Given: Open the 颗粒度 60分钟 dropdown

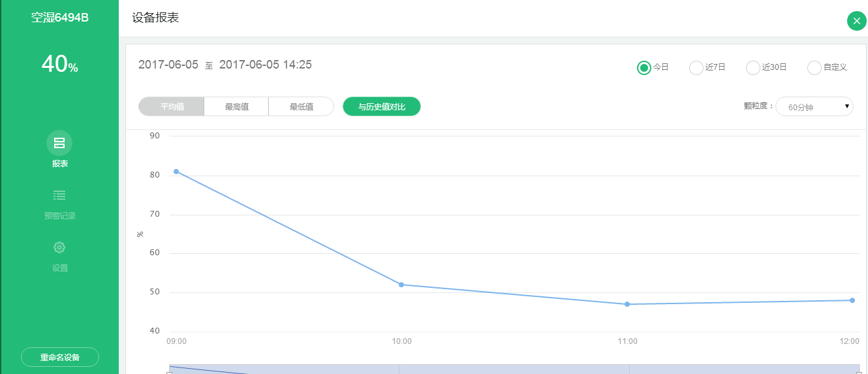Looking at the screenshot, I should [814, 106].
